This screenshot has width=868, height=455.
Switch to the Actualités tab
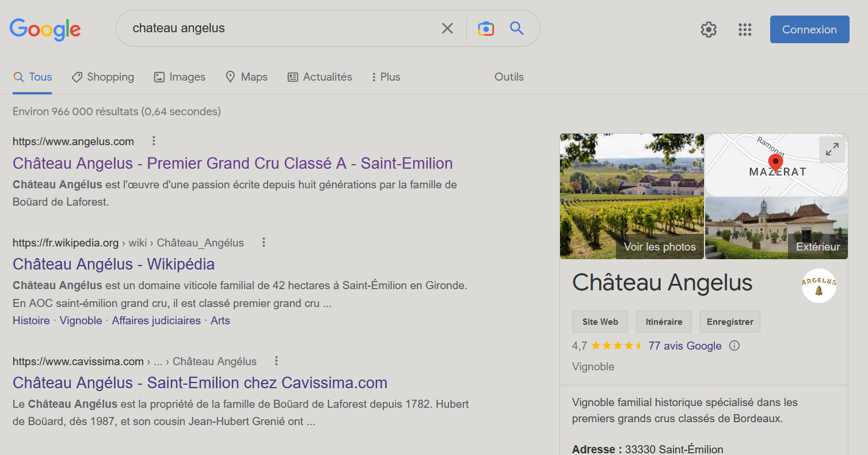coord(320,77)
